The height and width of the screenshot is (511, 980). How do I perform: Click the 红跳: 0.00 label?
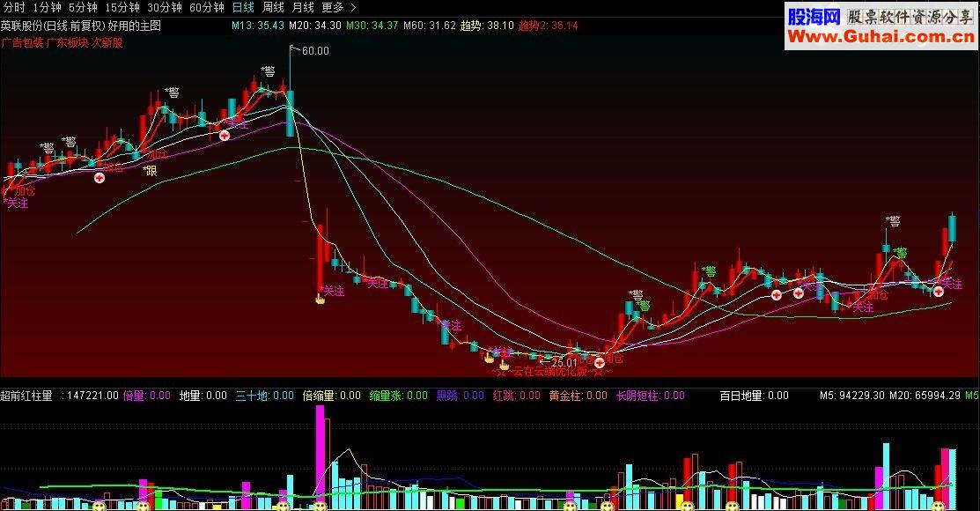click(517, 396)
